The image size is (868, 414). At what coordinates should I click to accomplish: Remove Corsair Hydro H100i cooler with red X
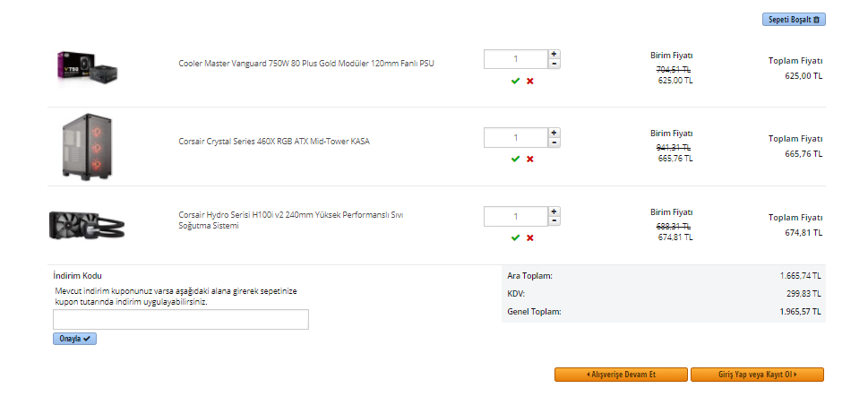(x=529, y=237)
